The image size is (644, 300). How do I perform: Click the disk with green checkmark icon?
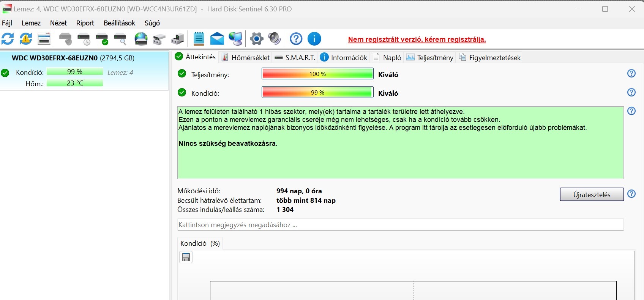pyautogui.click(x=102, y=39)
